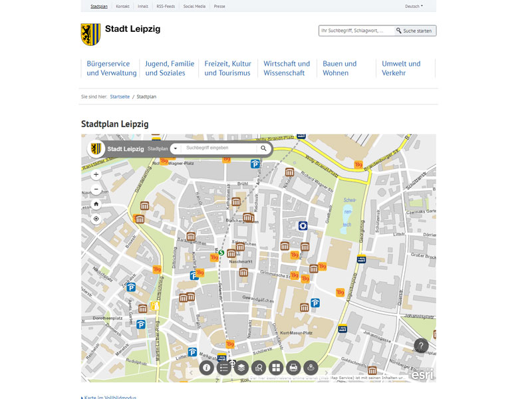Open the map info panel via the 'i' icon
This screenshot has height=399, width=532.
207,368
